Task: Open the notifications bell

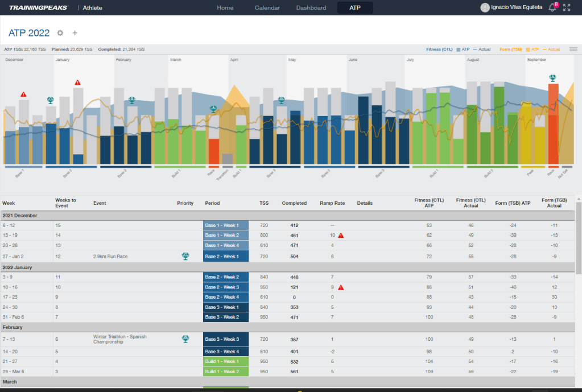Action: point(552,8)
